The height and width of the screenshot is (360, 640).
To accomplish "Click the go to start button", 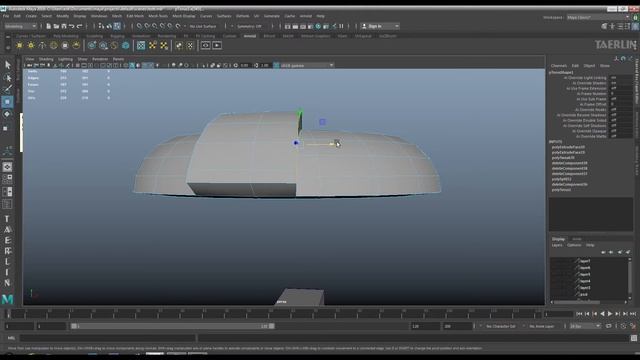I will coord(579,314).
